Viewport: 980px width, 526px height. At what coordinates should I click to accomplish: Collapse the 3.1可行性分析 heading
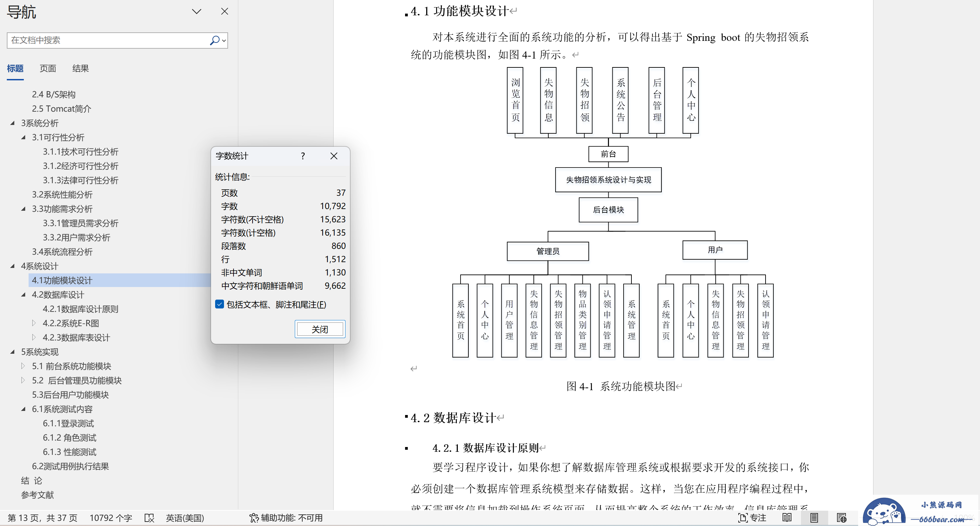point(23,138)
